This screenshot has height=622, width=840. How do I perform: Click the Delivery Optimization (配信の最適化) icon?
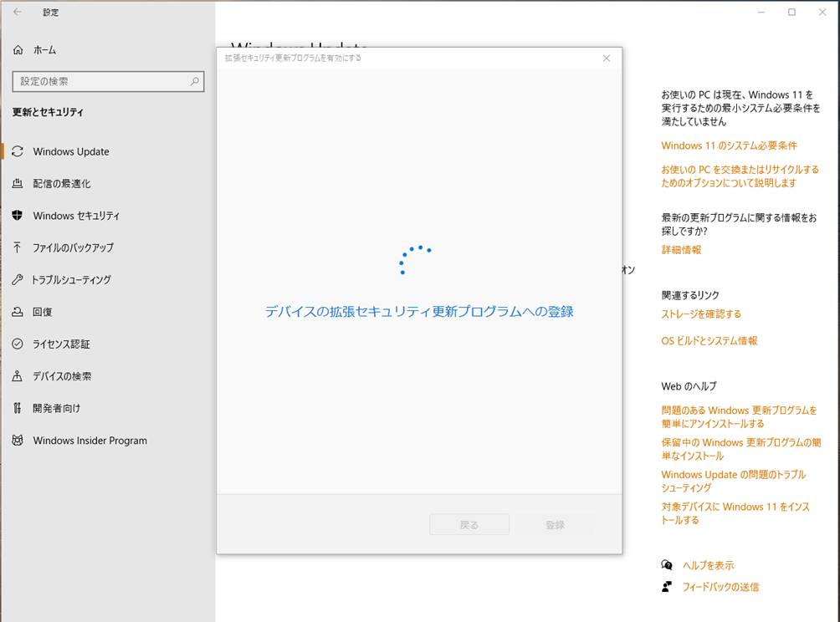point(18,184)
